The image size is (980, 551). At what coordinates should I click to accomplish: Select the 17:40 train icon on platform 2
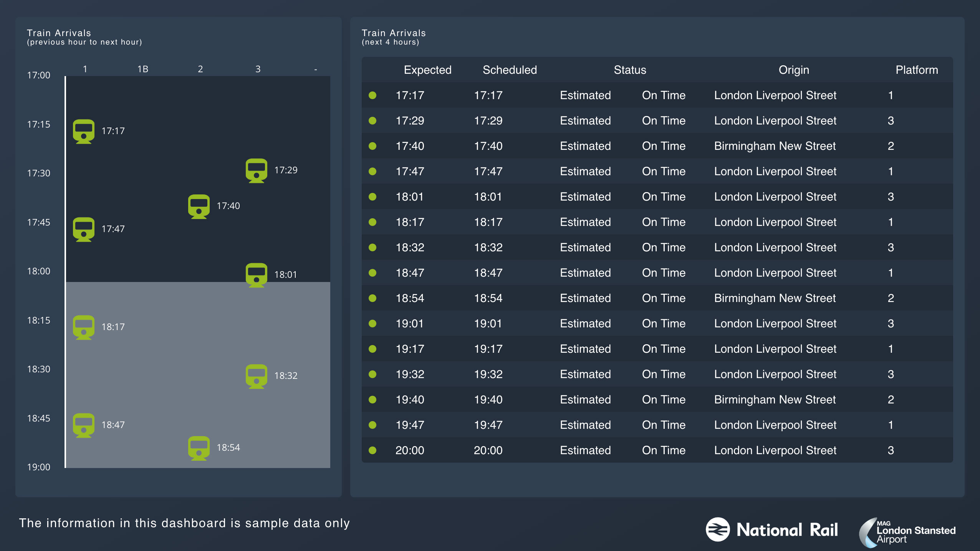pyautogui.click(x=199, y=206)
